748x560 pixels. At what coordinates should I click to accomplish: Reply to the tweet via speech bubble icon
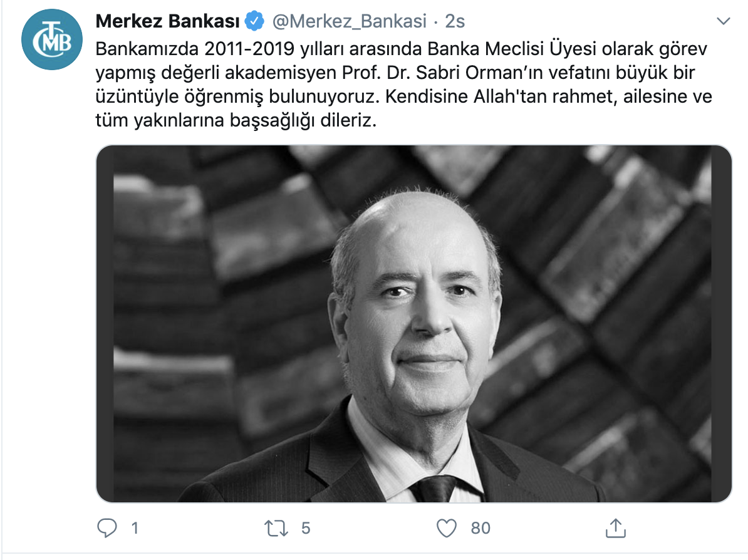(x=107, y=528)
